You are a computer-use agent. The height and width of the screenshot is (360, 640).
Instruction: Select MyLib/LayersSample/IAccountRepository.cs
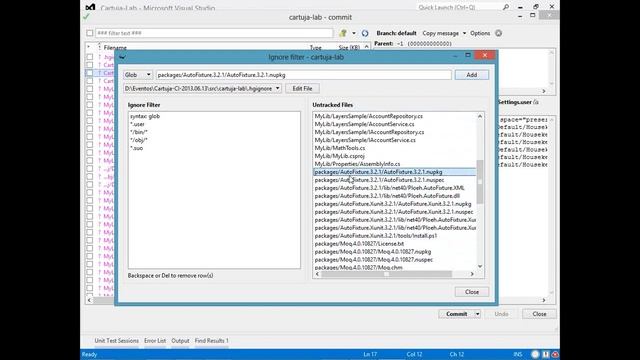(369, 132)
